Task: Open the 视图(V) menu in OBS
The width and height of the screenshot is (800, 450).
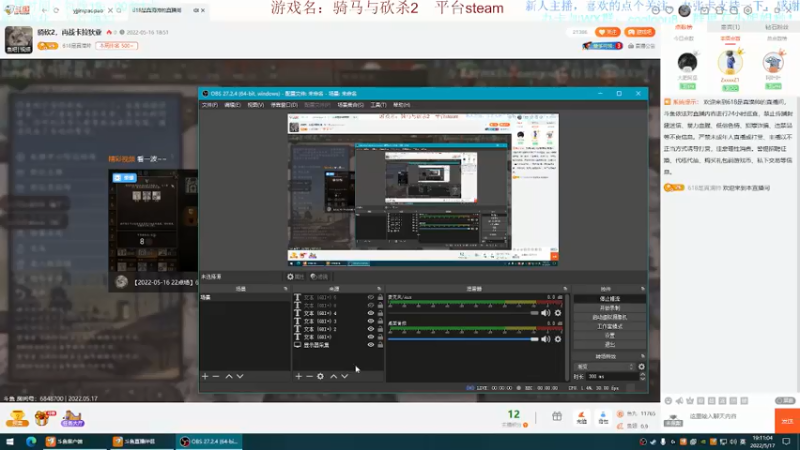Action: [256, 105]
